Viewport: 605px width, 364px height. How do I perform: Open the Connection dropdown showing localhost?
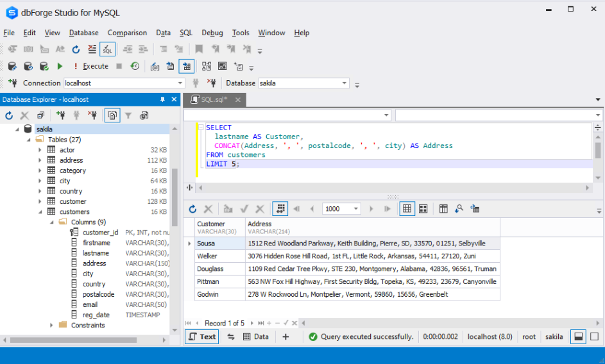(180, 83)
